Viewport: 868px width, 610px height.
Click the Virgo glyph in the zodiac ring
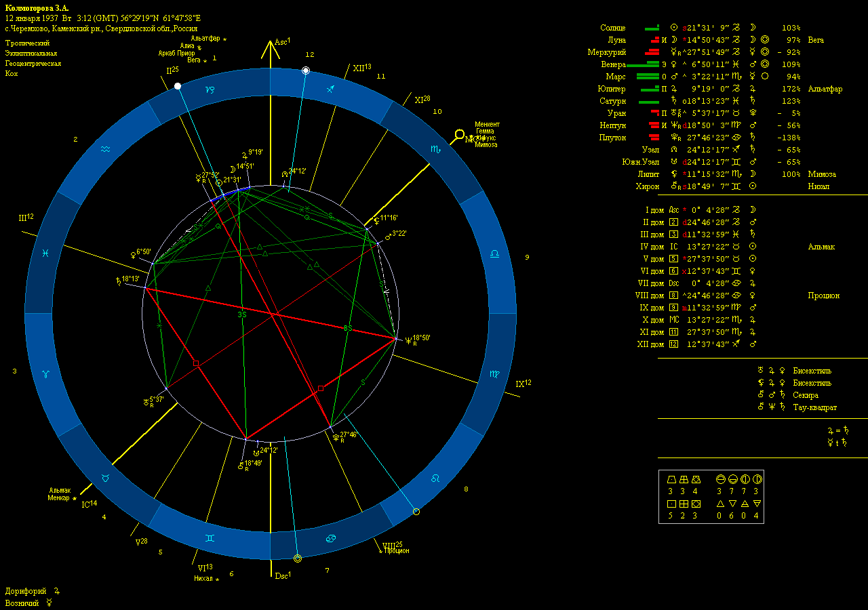coord(495,374)
